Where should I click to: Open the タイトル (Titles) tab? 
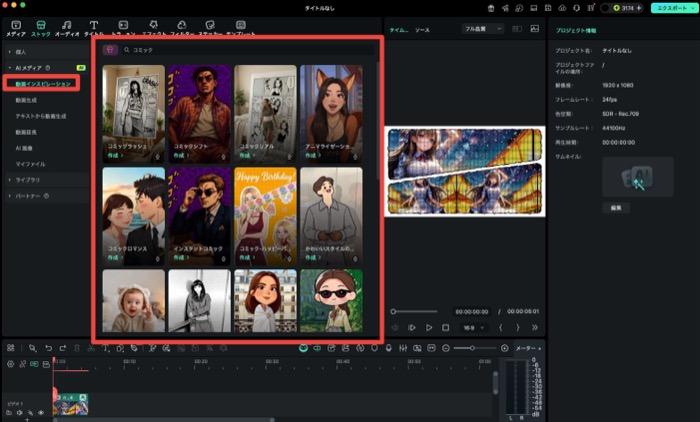[94, 28]
